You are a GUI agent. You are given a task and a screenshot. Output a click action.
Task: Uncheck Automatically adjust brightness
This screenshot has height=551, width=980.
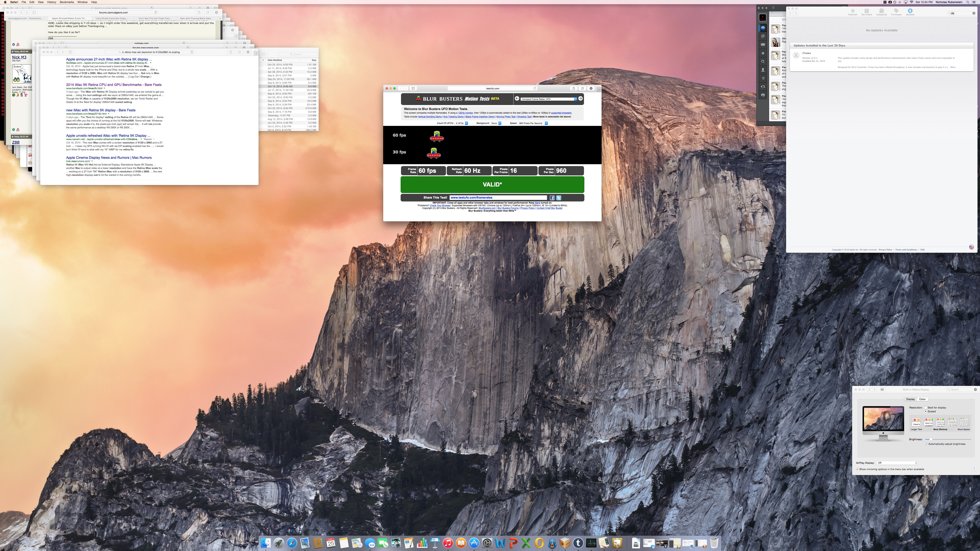click(x=926, y=444)
